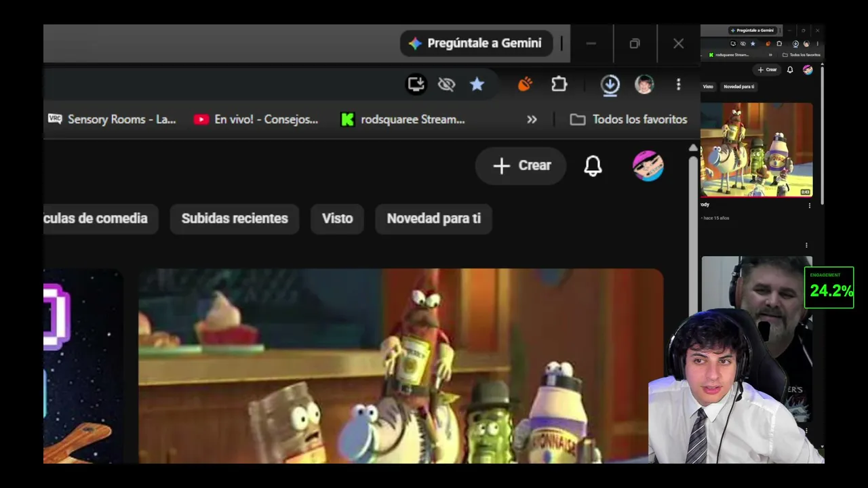Select the Novedad para ti chip in large browser
Screen dimensions: 868x488
(x=433, y=218)
